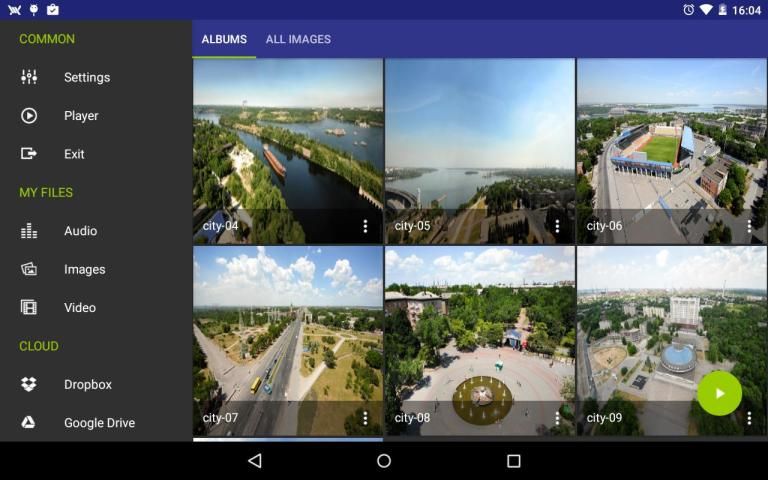The width and height of the screenshot is (768, 480).
Task: Tap the Android home circle button
Action: tap(384, 461)
